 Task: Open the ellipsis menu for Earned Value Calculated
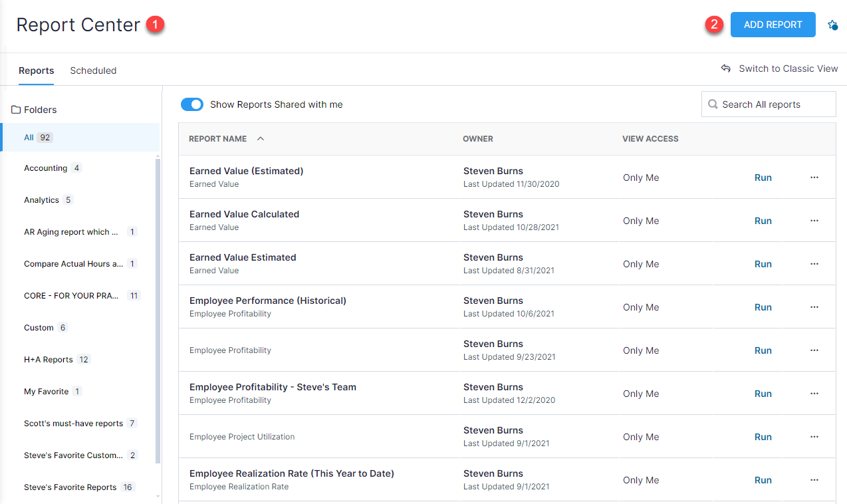[x=814, y=221]
